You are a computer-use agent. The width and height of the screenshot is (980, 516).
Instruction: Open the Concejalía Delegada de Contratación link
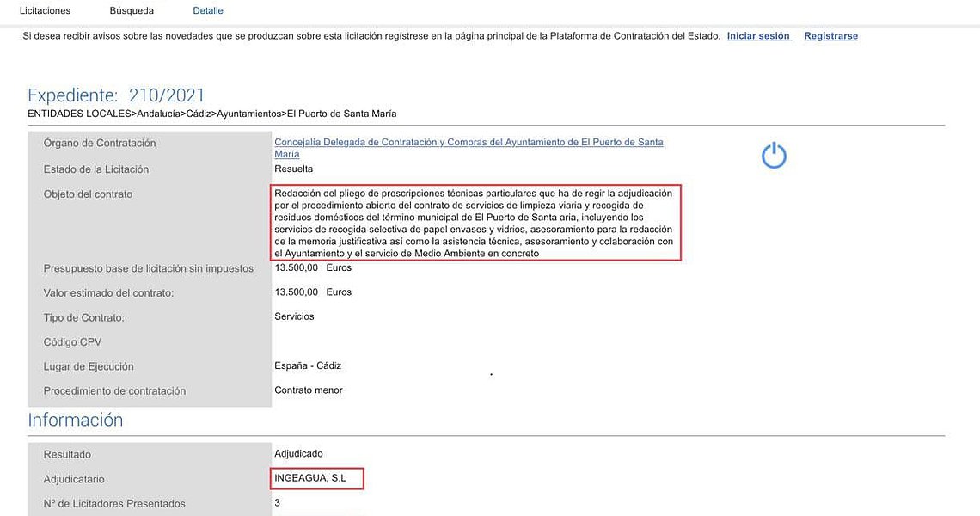tap(469, 143)
